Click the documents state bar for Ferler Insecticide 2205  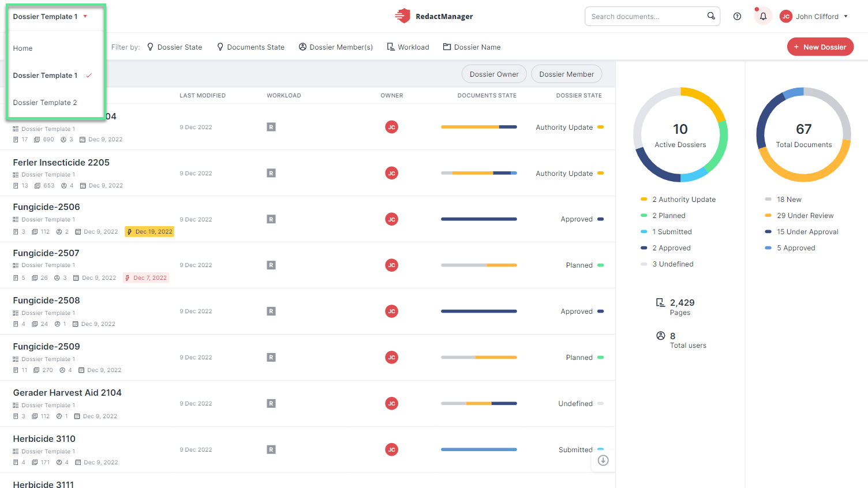click(x=479, y=173)
